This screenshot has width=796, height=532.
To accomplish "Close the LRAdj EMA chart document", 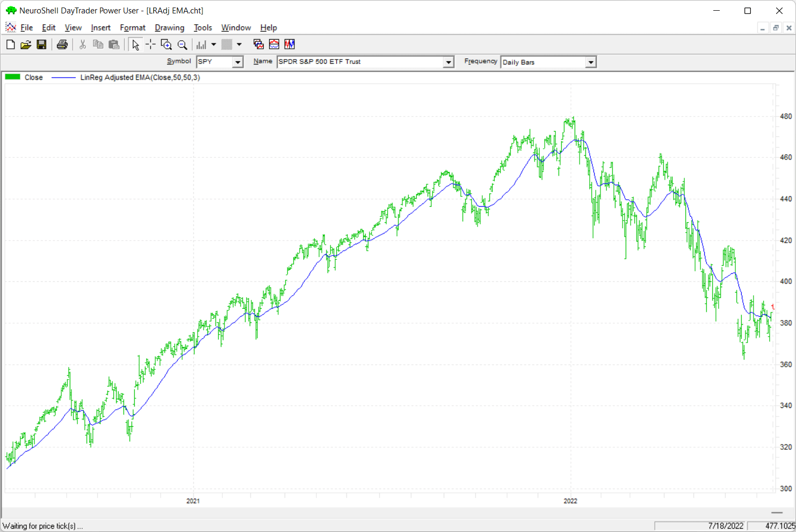I will tap(789, 28).
